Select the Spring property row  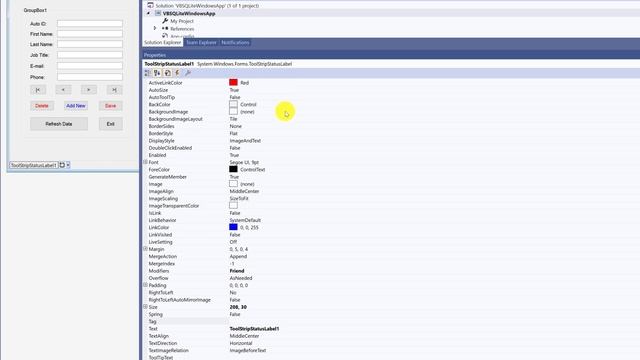pyautogui.click(x=391, y=314)
